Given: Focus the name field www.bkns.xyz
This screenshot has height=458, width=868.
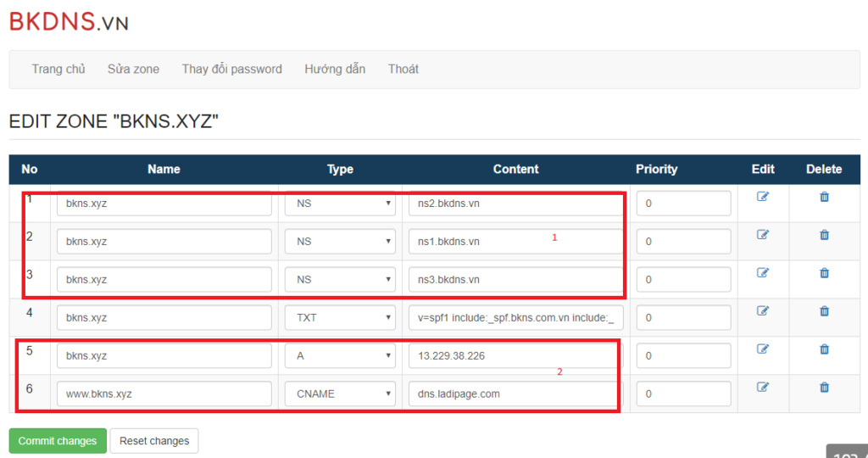Looking at the screenshot, I should click(x=164, y=394).
